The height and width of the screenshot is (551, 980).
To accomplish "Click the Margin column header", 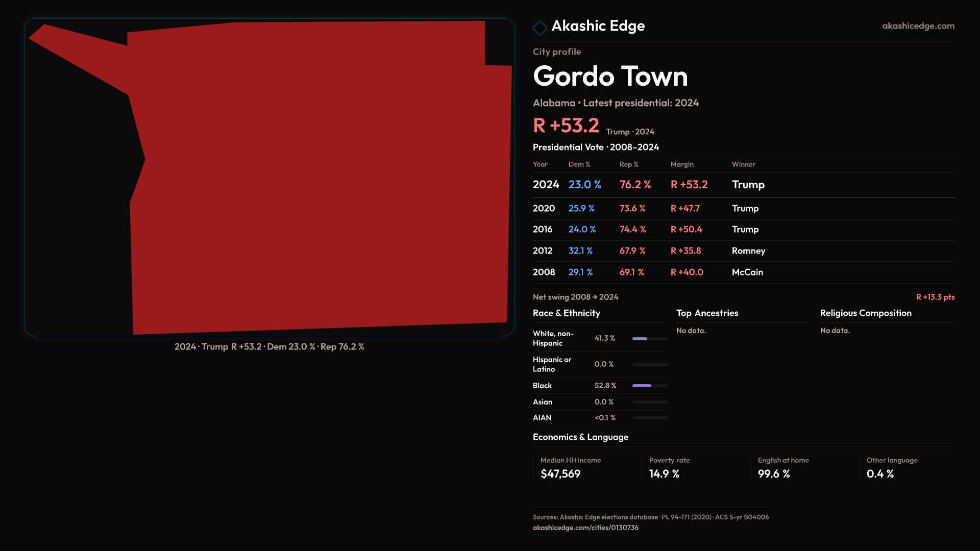I will pos(682,165).
